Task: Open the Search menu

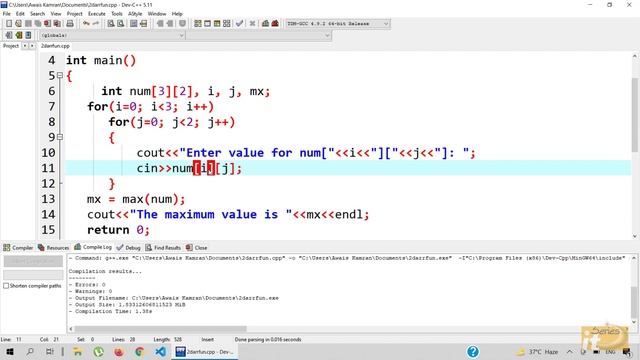Action: [38, 14]
